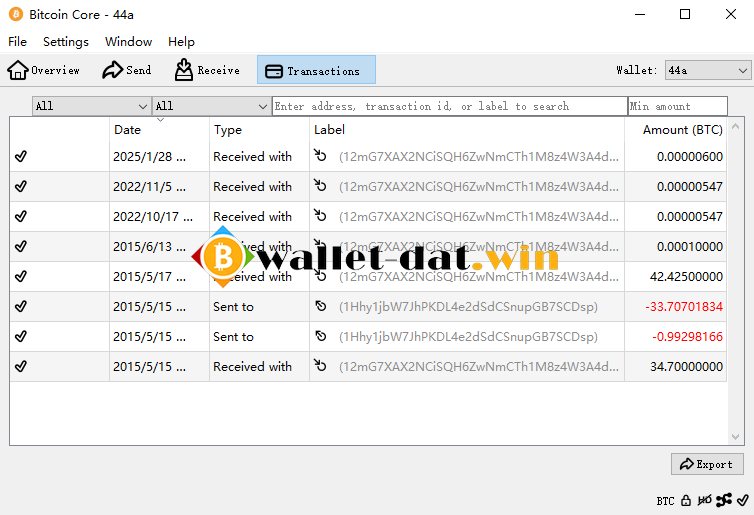Click the wallet lock status icon
Image resolution: width=754 pixels, height=515 pixels.
(x=686, y=501)
